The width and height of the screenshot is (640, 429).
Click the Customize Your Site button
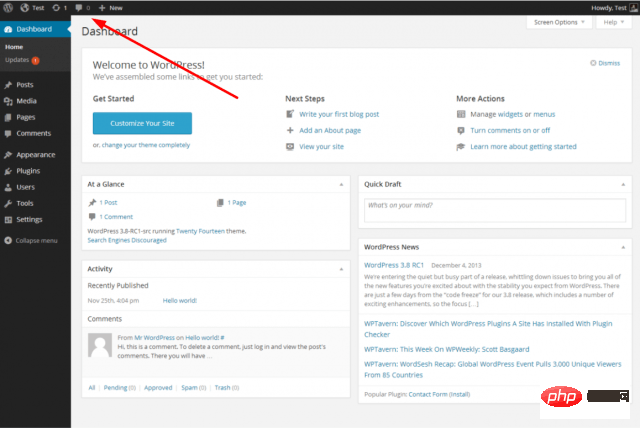(x=142, y=123)
